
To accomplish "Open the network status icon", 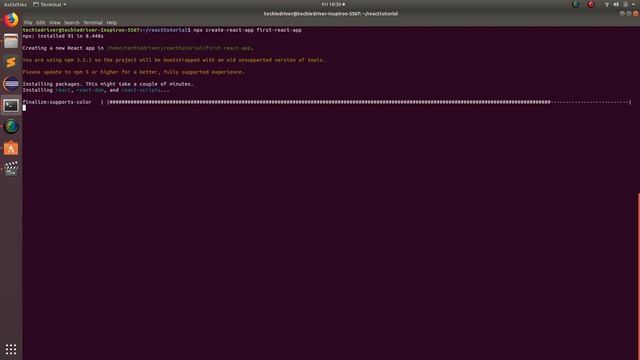I will point(607,4).
